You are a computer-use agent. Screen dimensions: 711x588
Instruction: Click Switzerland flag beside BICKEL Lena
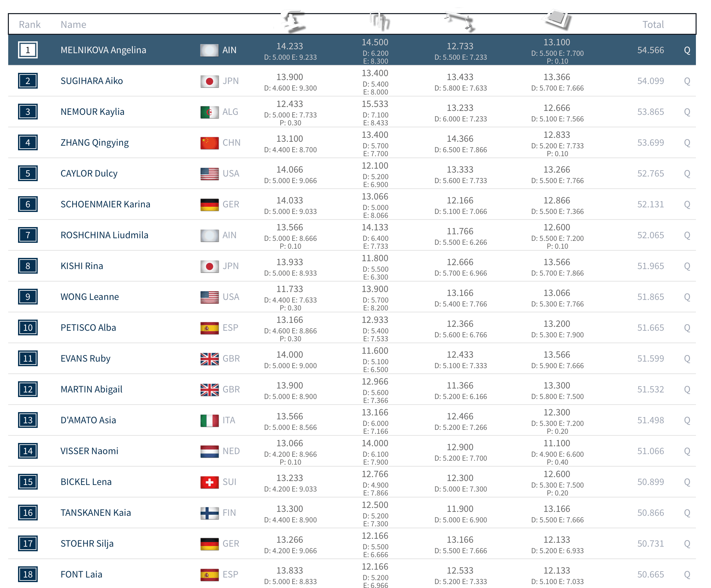pos(209,482)
